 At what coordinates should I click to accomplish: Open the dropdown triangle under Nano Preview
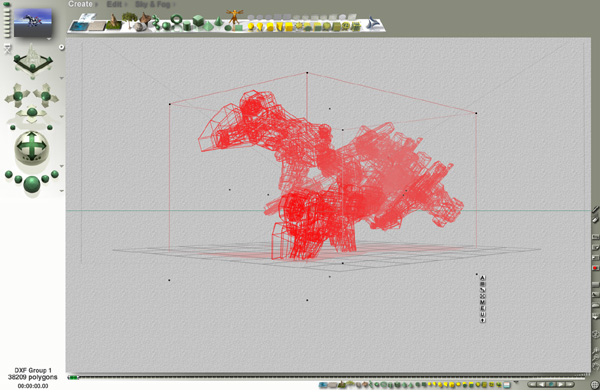coord(49,39)
